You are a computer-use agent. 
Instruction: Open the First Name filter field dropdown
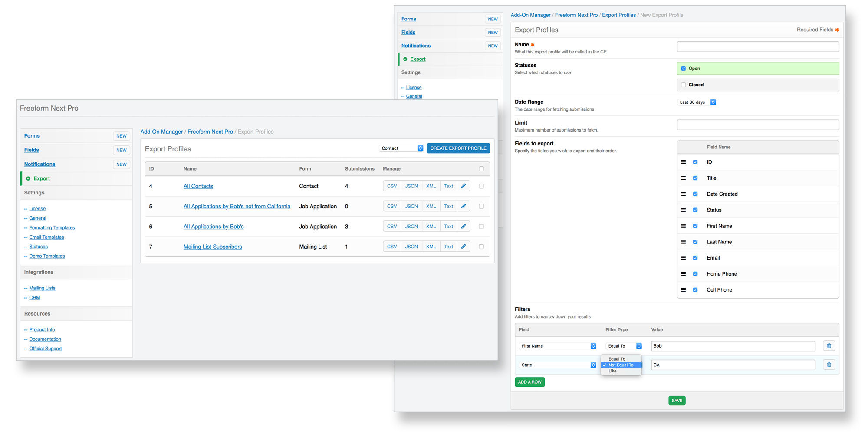pos(558,346)
